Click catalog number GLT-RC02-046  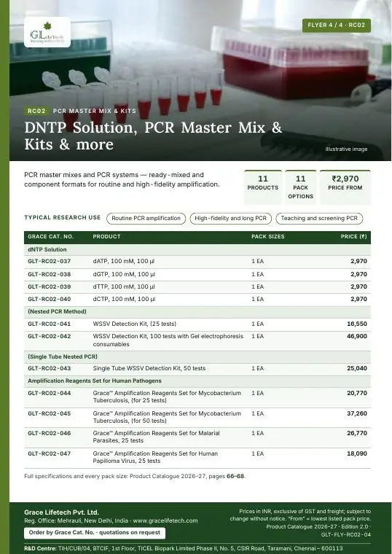[50, 433]
